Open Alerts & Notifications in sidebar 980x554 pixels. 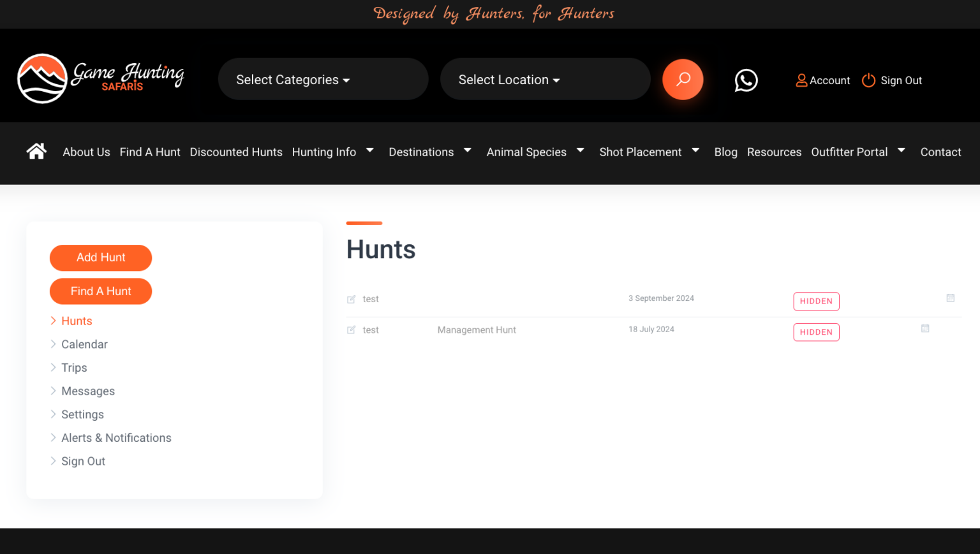pyautogui.click(x=116, y=438)
